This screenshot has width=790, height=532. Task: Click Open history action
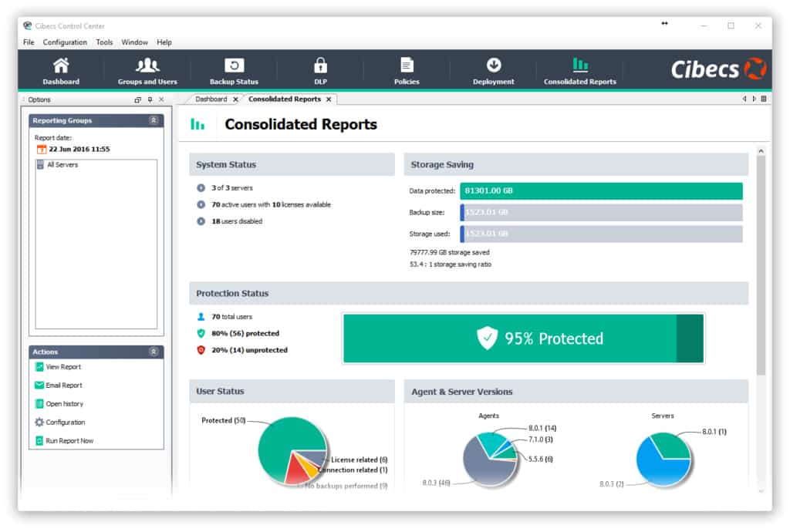click(65, 404)
